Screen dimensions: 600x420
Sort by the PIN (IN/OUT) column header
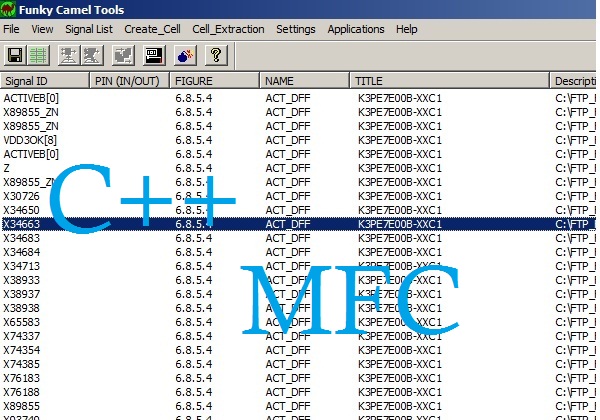(129, 81)
